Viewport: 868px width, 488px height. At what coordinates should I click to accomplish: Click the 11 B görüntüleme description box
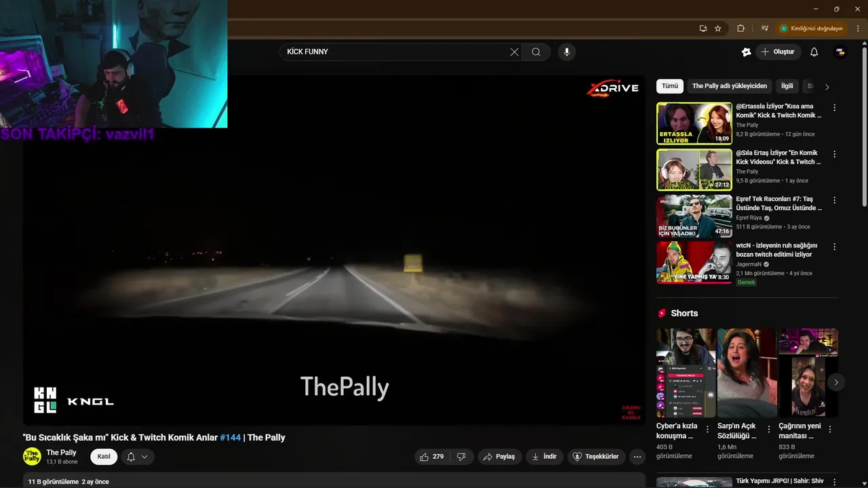[x=334, y=481]
